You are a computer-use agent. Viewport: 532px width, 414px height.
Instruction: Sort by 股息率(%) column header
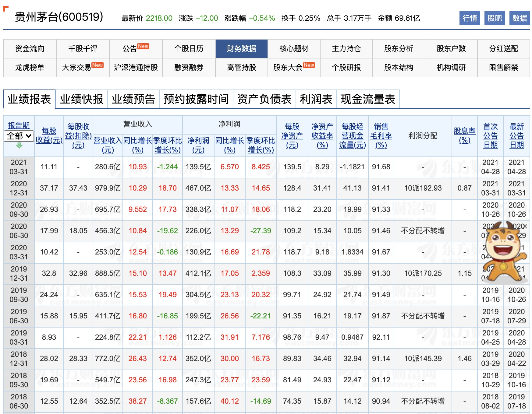click(x=465, y=135)
